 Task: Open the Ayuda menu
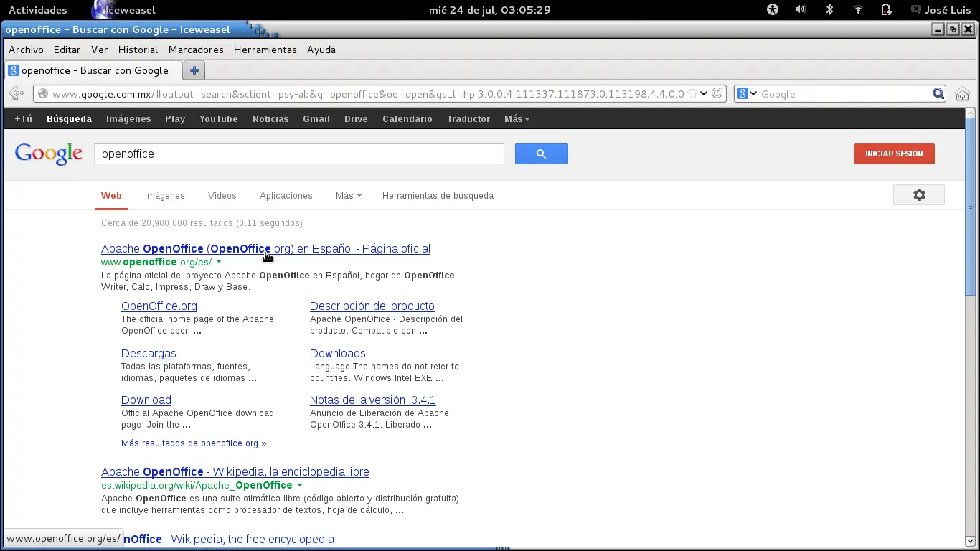(x=321, y=50)
